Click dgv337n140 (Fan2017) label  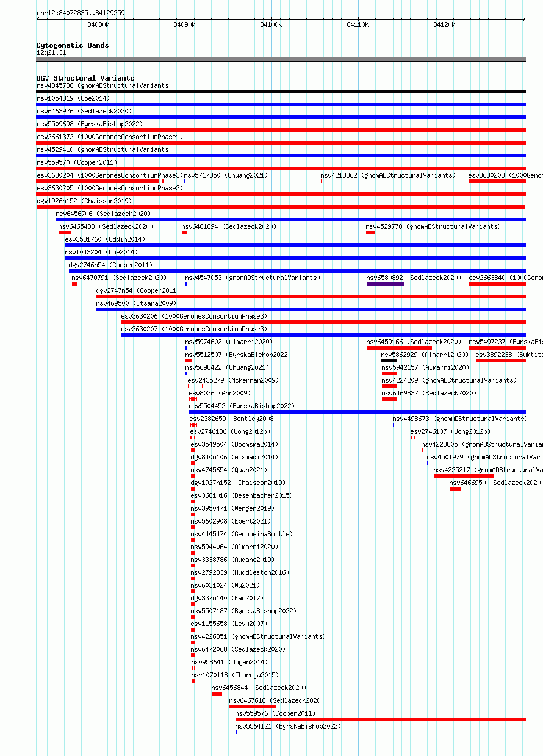227,598
